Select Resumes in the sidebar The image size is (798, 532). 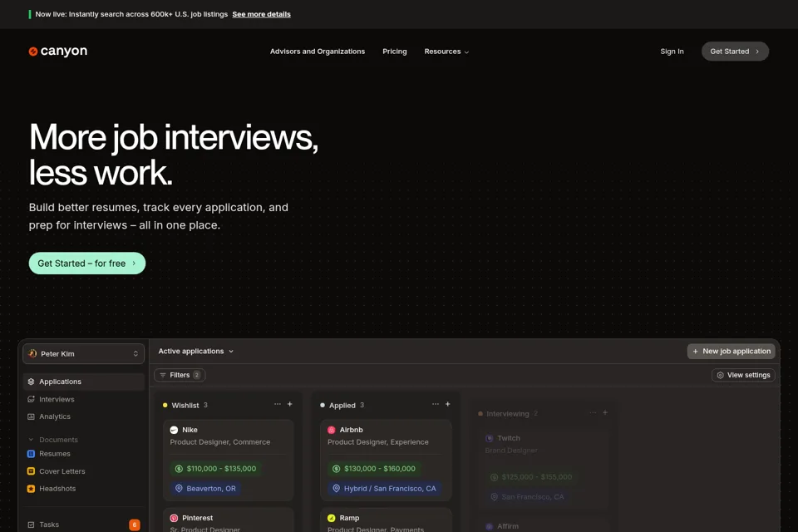(83, 454)
